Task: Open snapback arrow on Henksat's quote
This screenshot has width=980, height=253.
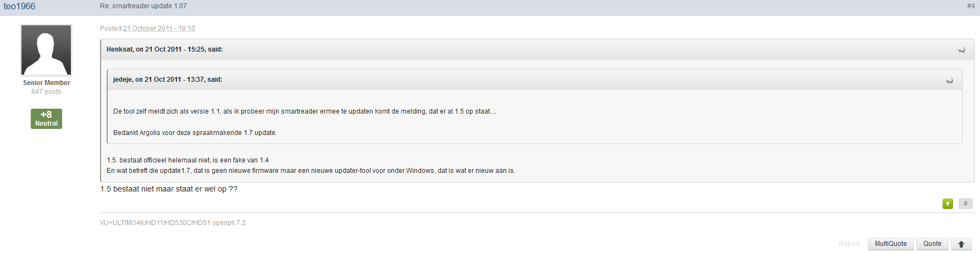Action: click(961, 50)
